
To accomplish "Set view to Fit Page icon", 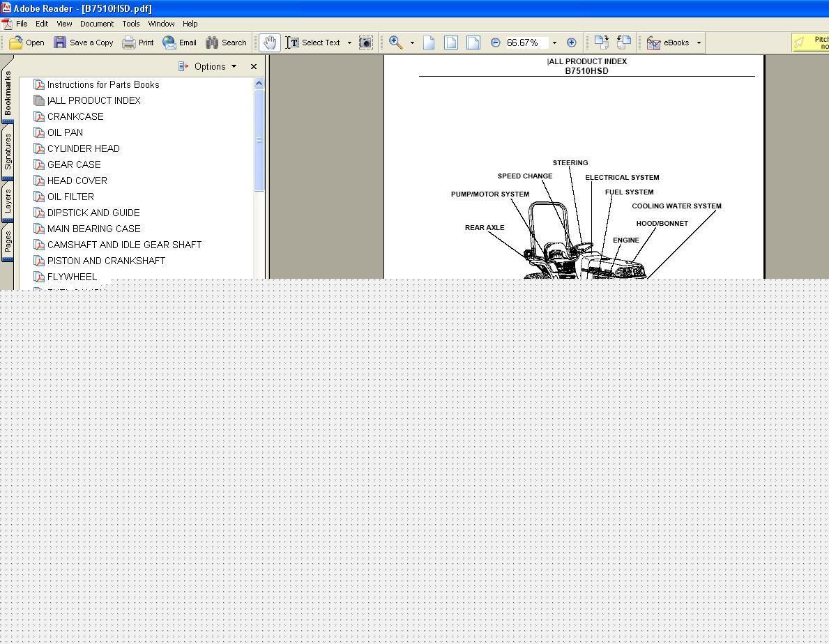I will tap(451, 43).
